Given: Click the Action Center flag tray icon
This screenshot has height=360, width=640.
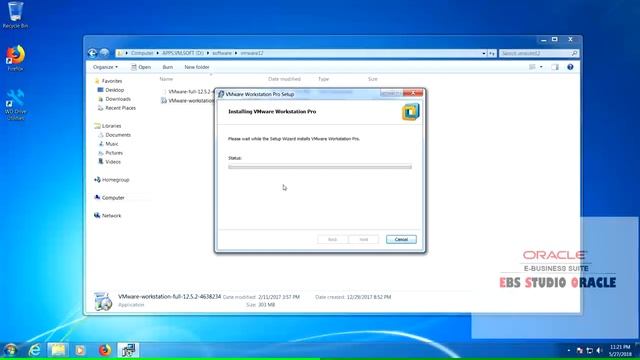Looking at the screenshot, I should coord(580,350).
